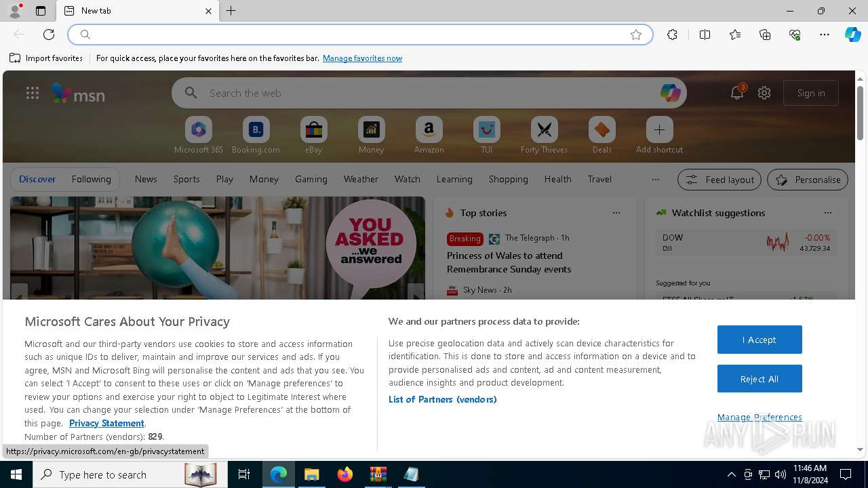
Task: Open Copilot sidebar icon
Action: point(852,35)
